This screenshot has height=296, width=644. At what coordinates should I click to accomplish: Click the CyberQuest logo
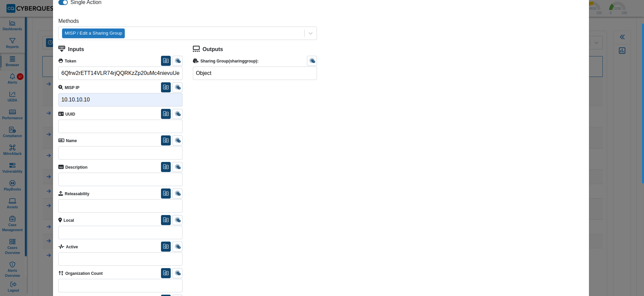coord(30,8)
